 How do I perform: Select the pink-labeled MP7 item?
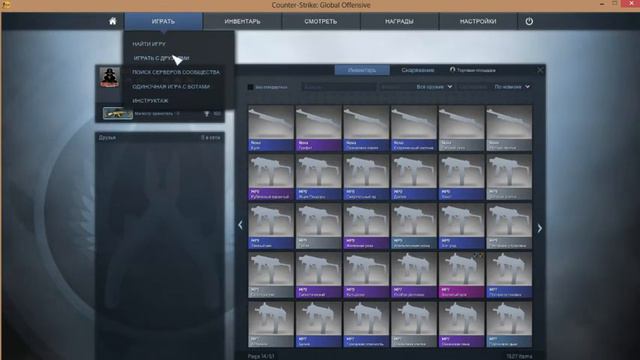click(461, 275)
